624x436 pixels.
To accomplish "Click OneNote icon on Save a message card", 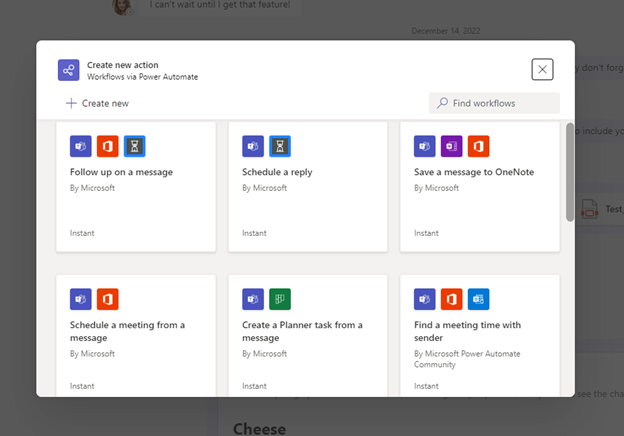I will (x=452, y=146).
